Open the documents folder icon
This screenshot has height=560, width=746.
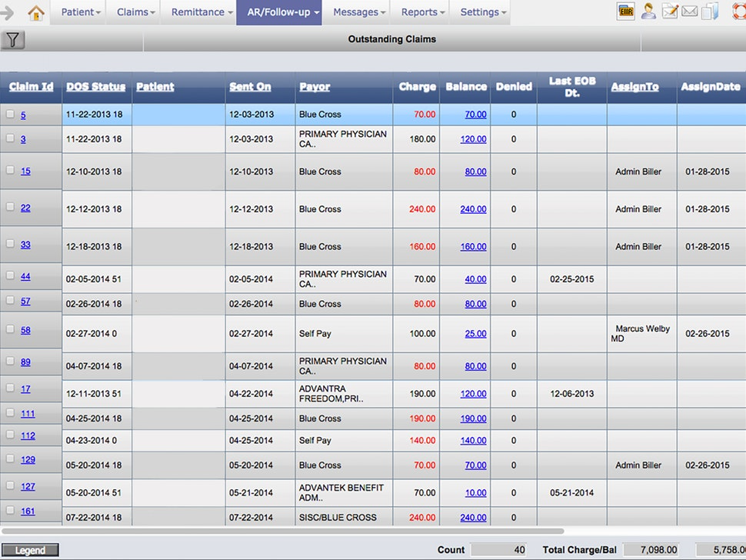pyautogui.click(x=709, y=12)
